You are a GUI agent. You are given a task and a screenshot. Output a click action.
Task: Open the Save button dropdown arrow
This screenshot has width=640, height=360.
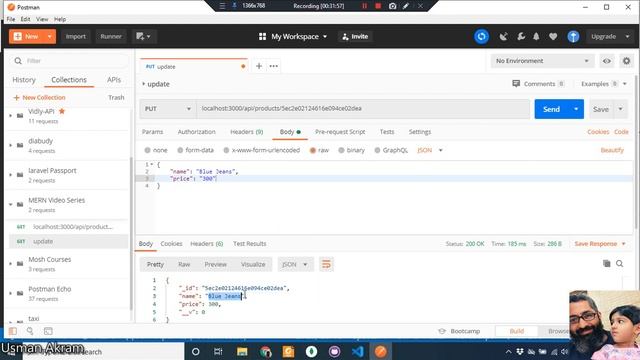[x=620, y=109]
